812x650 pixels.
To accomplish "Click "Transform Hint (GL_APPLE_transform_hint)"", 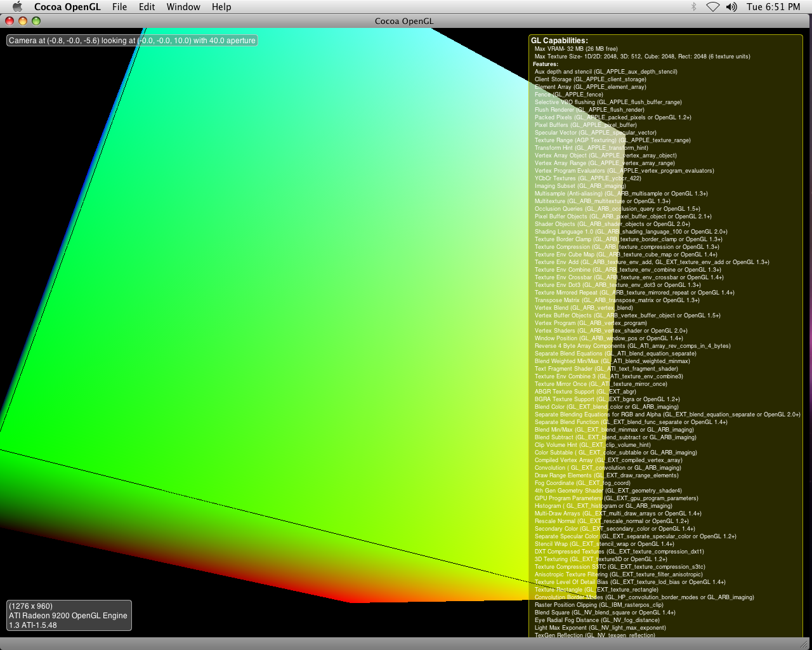I will [x=591, y=148].
